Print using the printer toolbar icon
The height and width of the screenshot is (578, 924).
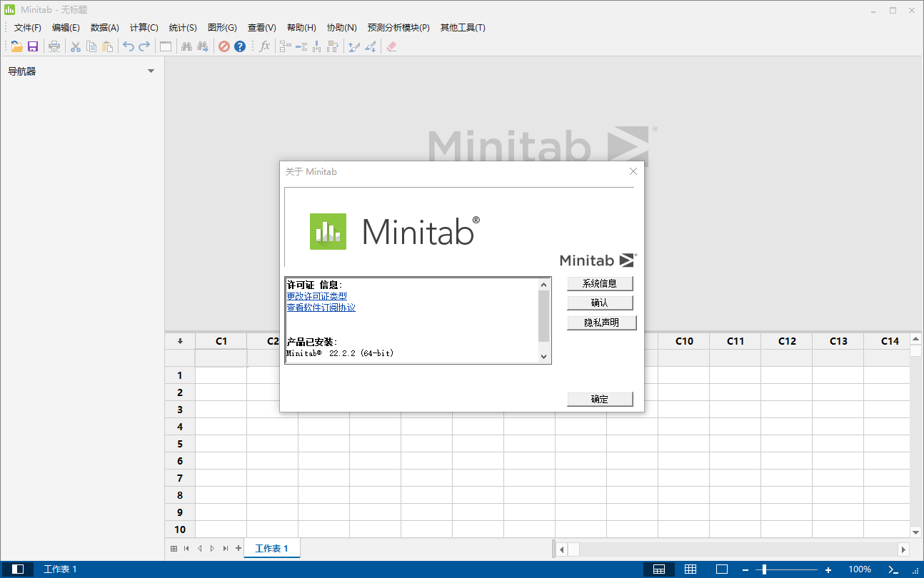[x=54, y=46]
